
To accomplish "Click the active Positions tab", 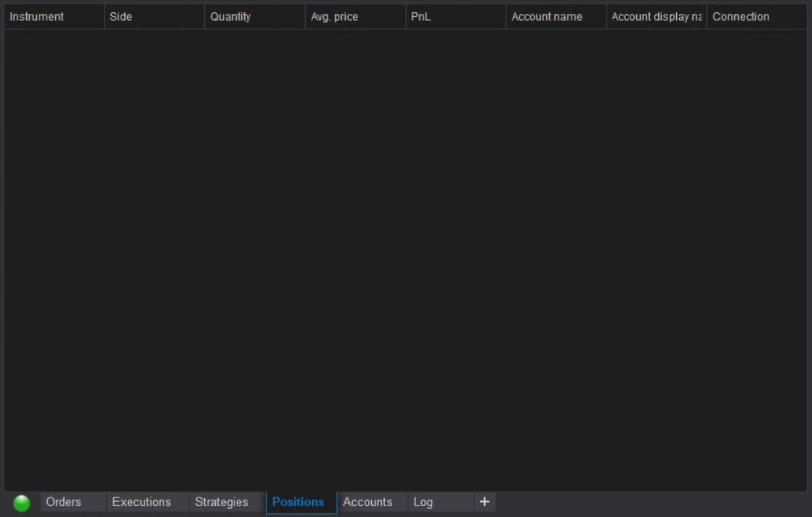I will [x=301, y=502].
